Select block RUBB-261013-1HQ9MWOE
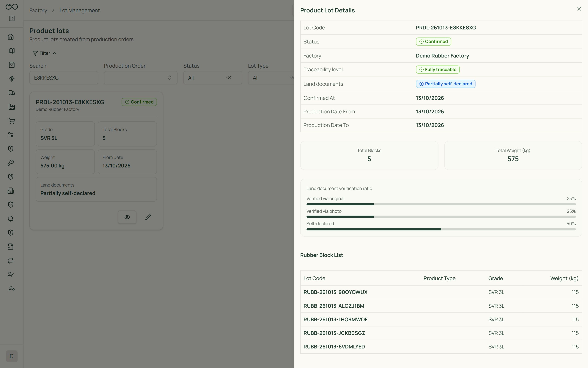Image resolution: width=588 pixels, height=368 pixels. [x=441, y=319]
